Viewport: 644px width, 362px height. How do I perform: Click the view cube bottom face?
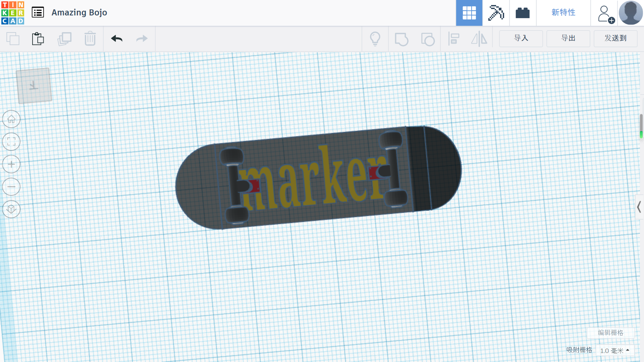[34, 86]
